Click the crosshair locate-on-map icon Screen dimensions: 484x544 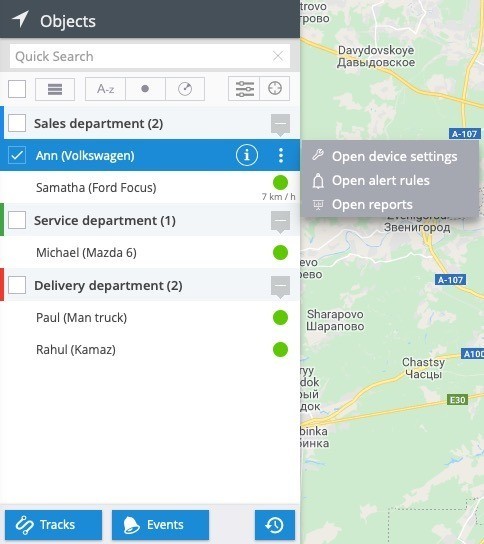tap(275, 89)
